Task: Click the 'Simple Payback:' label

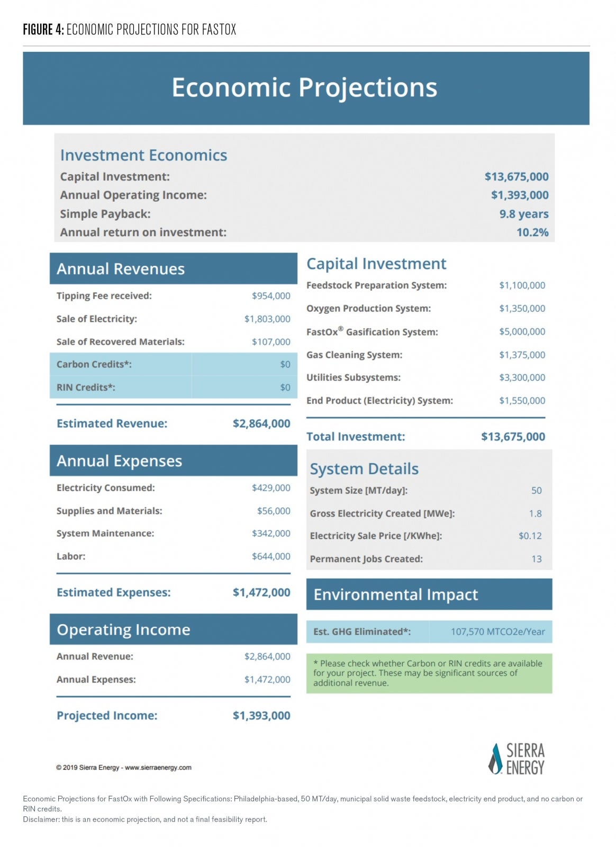Action: tap(105, 214)
